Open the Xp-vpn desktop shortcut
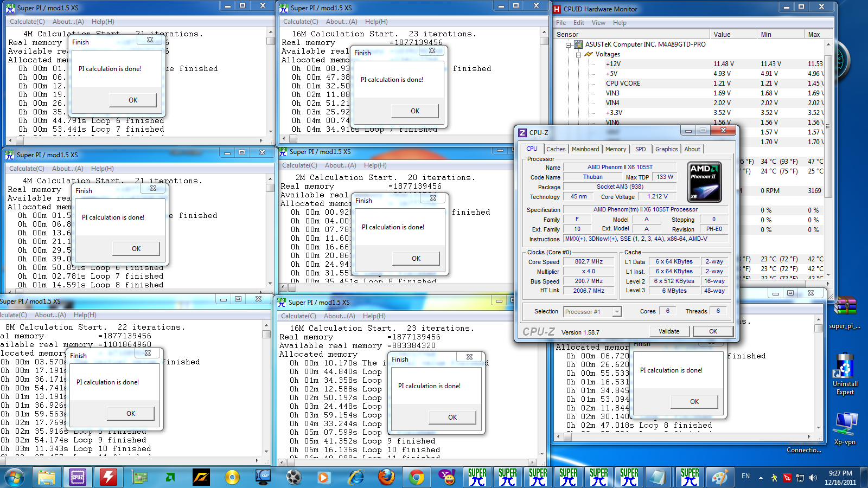Image resolution: width=868 pixels, height=488 pixels. tap(845, 429)
